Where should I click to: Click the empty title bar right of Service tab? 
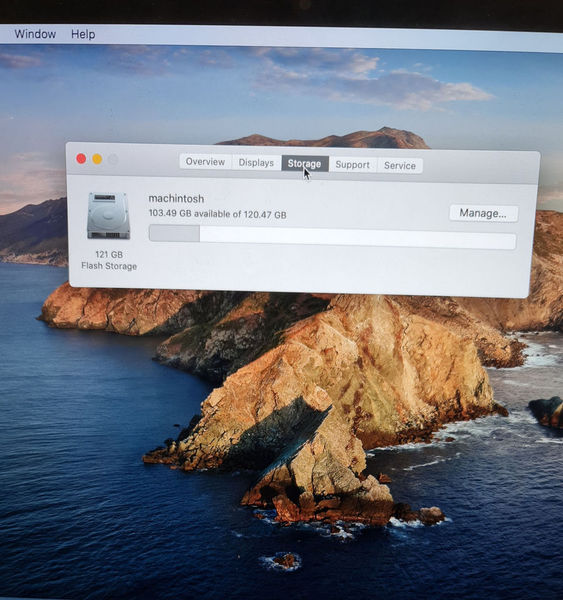coord(480,166)
